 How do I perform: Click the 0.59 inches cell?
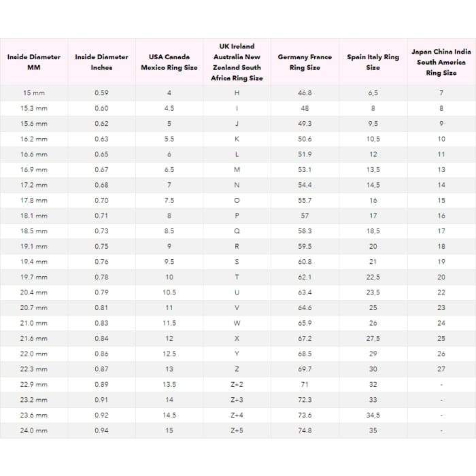(x=101, y=92)
